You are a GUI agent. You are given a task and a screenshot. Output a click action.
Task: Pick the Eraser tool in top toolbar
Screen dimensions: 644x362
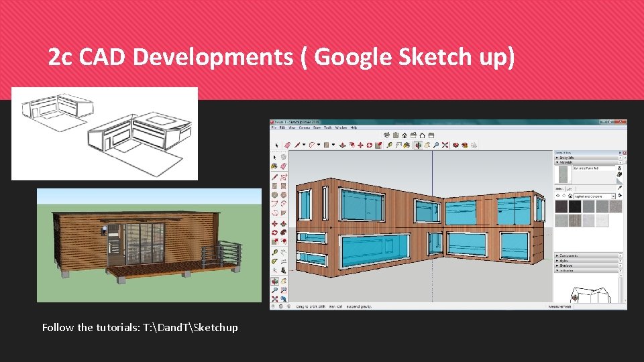(288, 145)
